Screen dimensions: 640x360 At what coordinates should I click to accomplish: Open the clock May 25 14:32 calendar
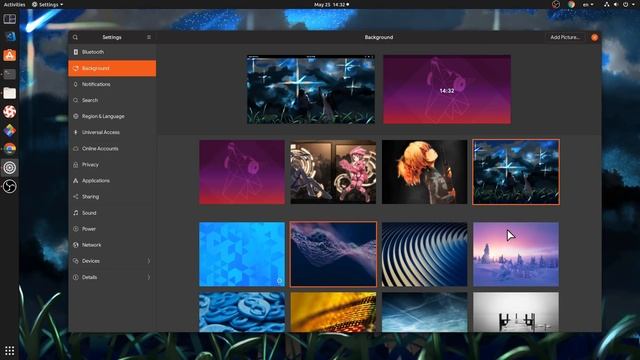click(331, 4)
